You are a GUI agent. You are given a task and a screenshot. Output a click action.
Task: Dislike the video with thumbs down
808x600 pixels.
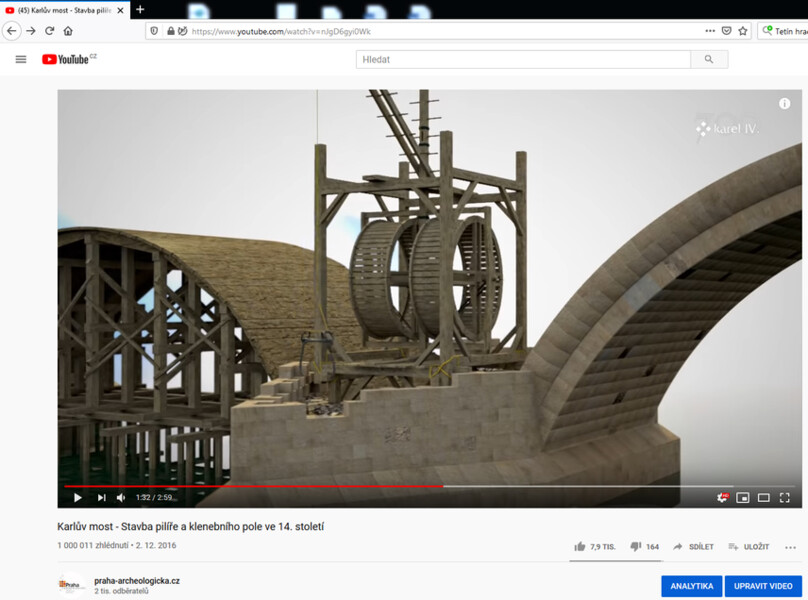pyautogui.click(x=636, y=547)
